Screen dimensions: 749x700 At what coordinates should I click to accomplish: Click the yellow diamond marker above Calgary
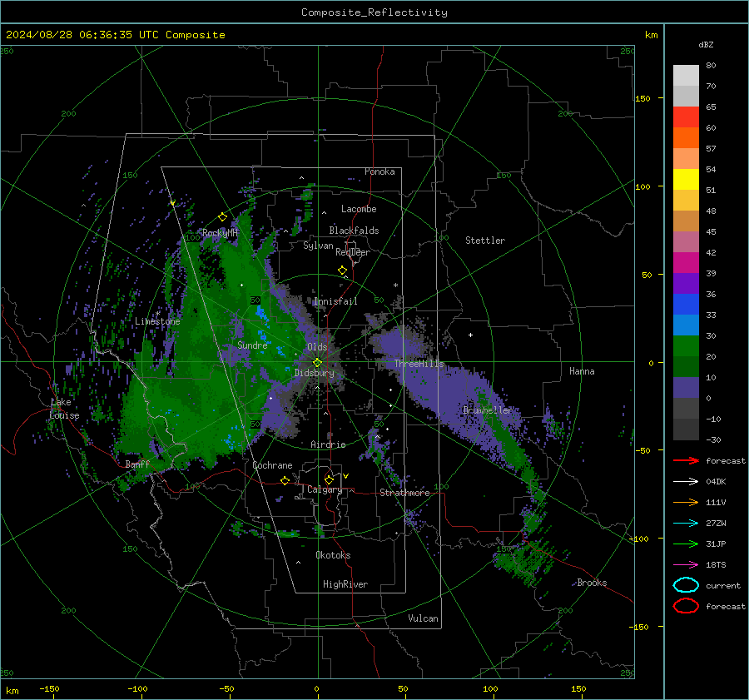click(329, 479)
